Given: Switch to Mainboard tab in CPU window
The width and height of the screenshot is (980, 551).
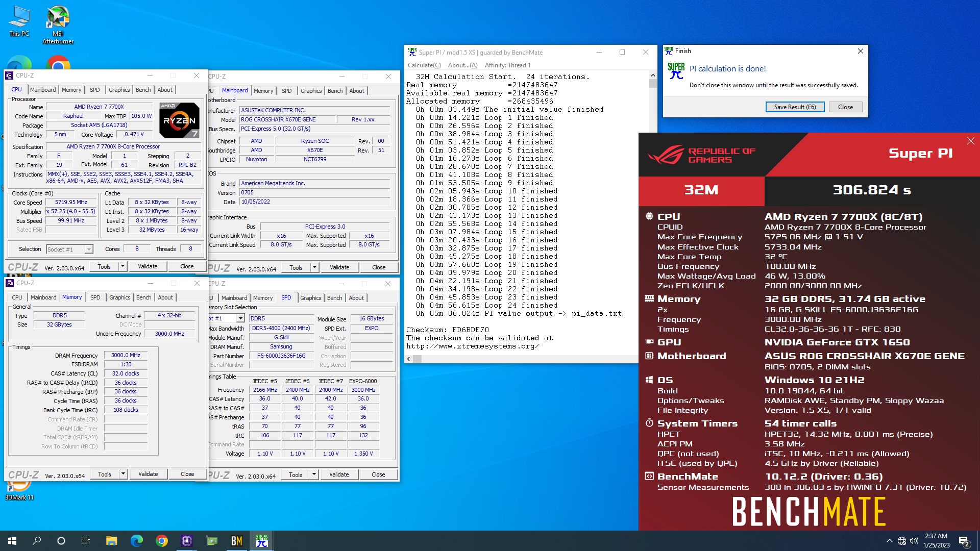Looking at the screenshot, I should [x=43, y=90].
